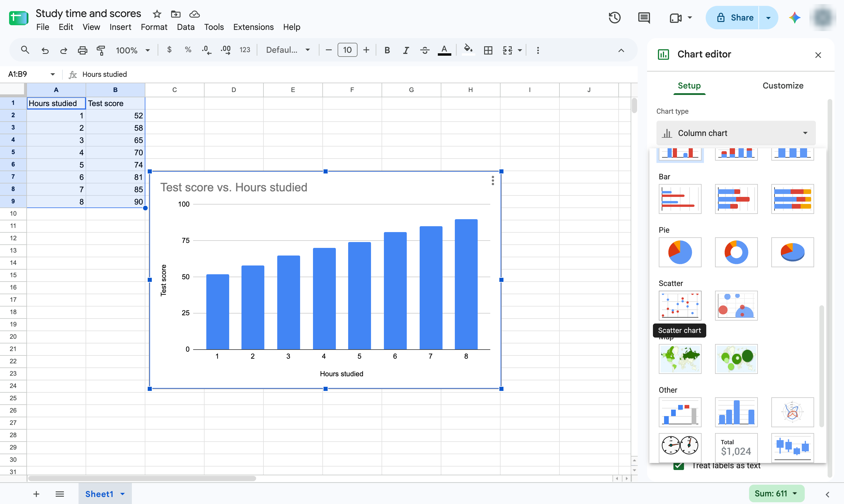Viewport: 844px width, 504px height.
Task: Open Chart type dropdown
Action: (x=736, y=133)
